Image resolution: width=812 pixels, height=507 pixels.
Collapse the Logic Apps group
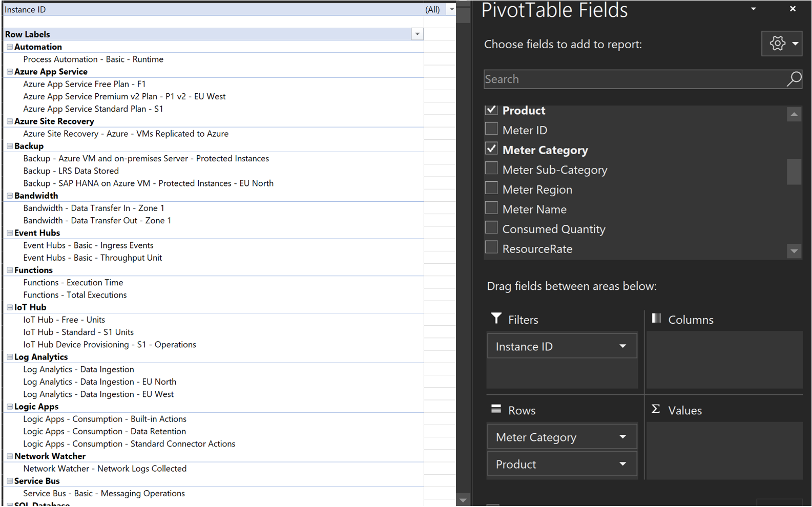[10, 407]
